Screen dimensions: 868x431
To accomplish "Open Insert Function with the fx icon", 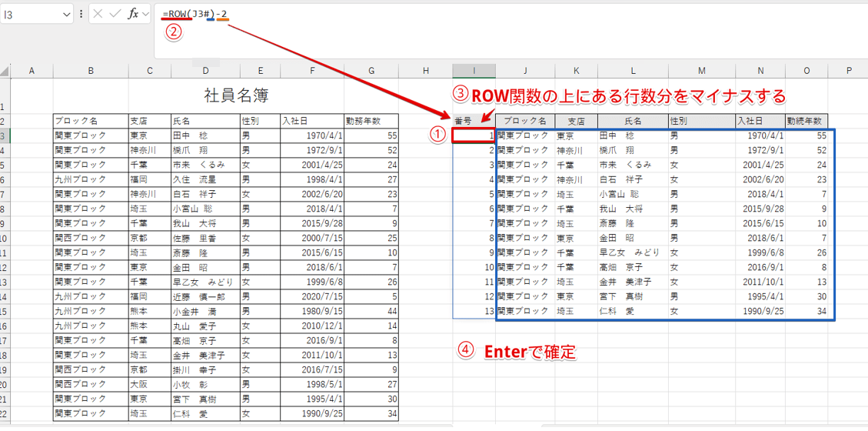I will (x=133, y=14).
